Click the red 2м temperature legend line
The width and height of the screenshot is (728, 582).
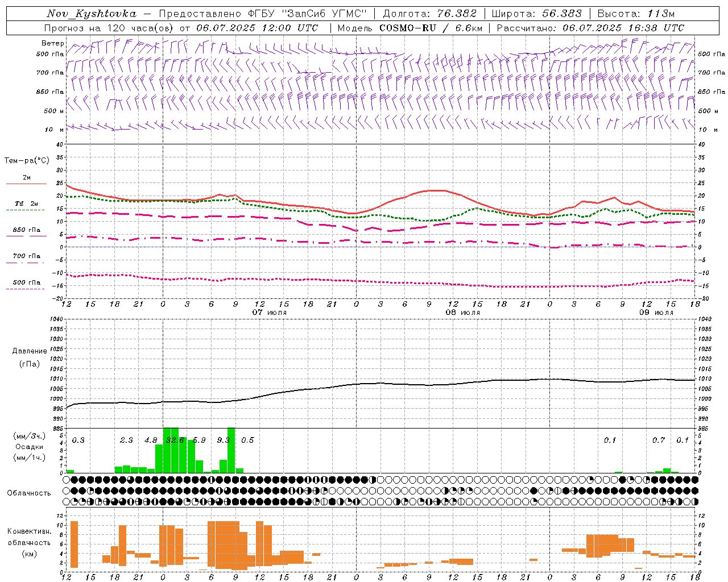click(x=26, y=184)
